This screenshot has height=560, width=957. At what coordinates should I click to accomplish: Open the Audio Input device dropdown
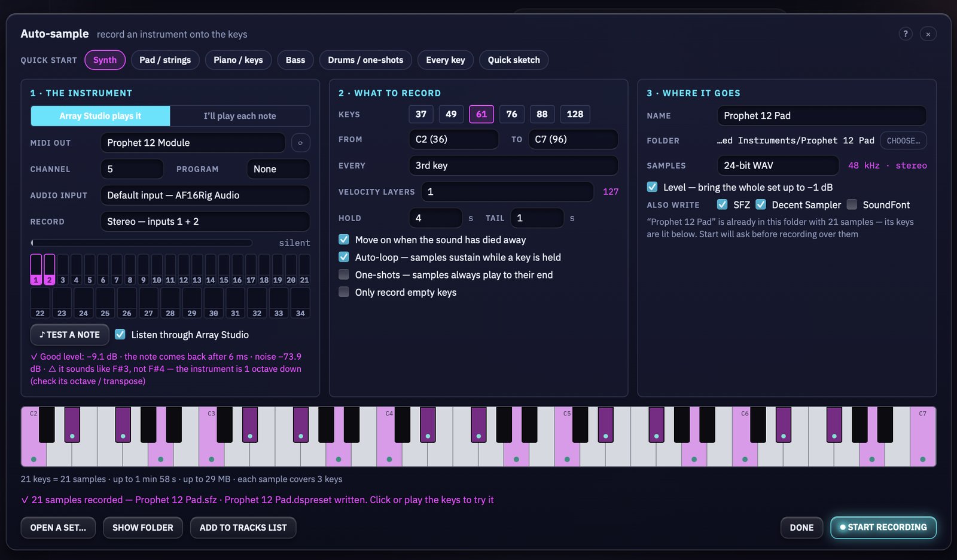pos(205,195)
